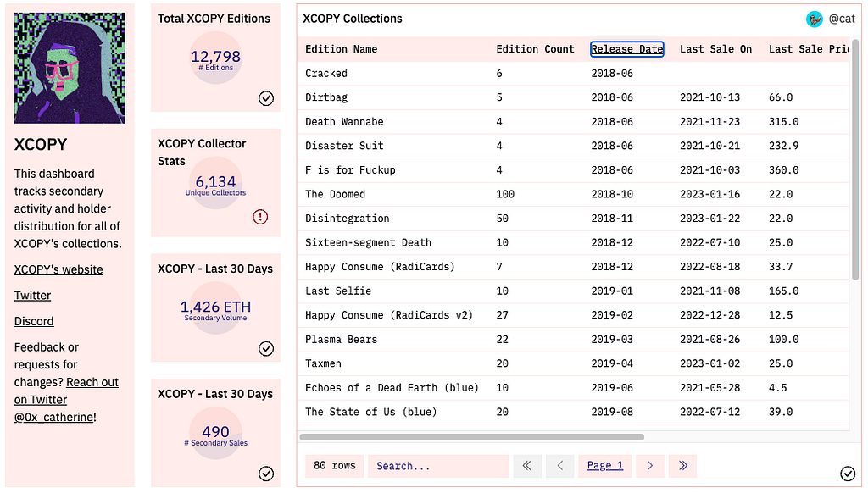The width and height of the screenshot is (868, 493).
Task: Go to last page of table
Action: point(682,465)
